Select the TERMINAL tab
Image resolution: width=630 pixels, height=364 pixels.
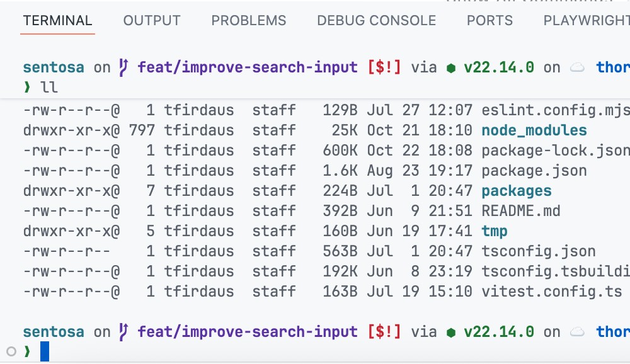[57, 20]
